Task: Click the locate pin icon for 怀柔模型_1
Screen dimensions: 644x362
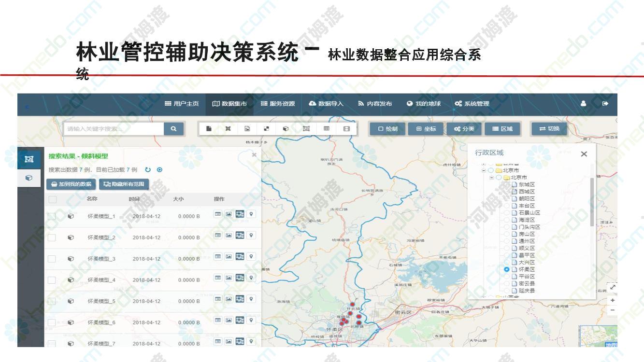Action: (251, 214)
